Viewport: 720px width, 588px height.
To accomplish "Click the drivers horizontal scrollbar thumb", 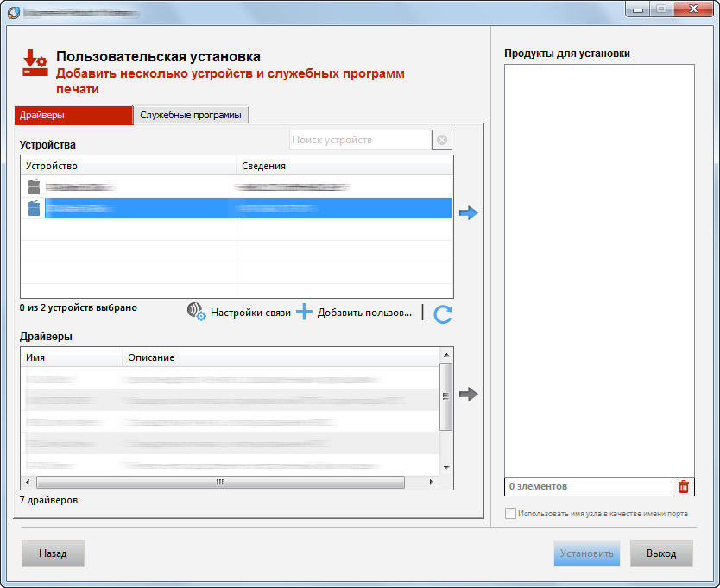I will [220, 482].
